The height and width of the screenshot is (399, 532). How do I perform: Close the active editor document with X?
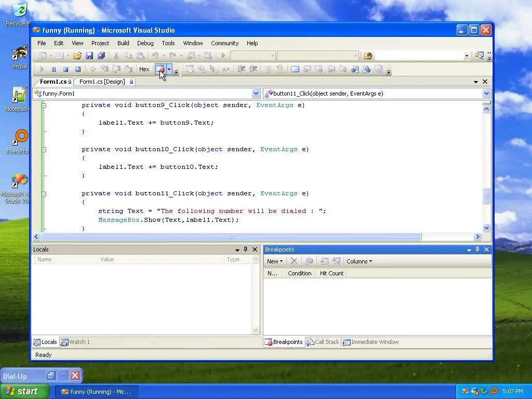(485, 82)
